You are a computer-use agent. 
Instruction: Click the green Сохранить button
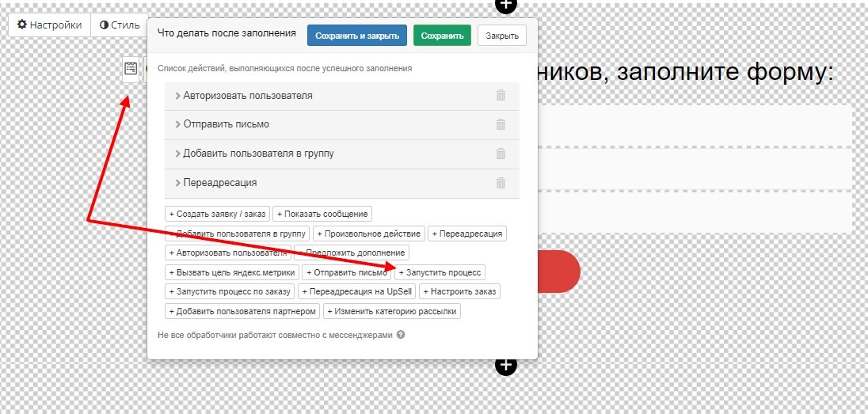tap(442, 36)
